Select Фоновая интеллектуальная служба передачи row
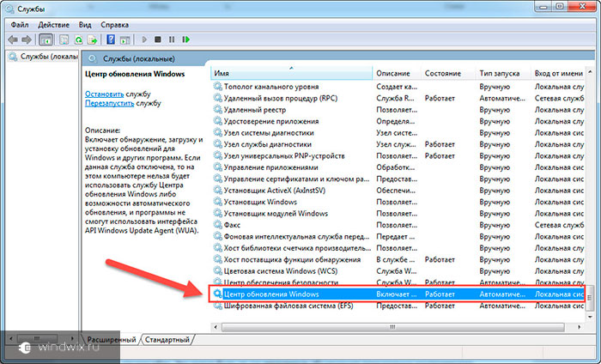 [x=398, y=236]
